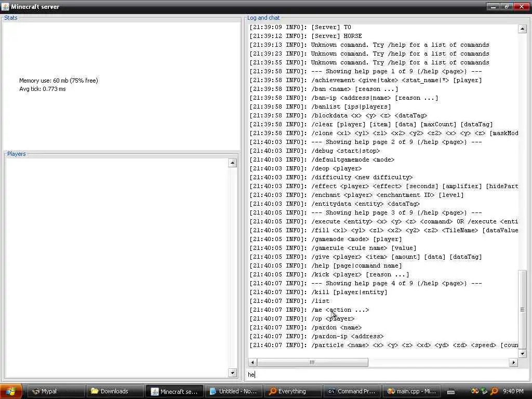Image resolution: width=532 pixels, height=399 pixels.
Task: Click the 'Avg tick: 0.773 ms' text
Action: coord(43,89)
